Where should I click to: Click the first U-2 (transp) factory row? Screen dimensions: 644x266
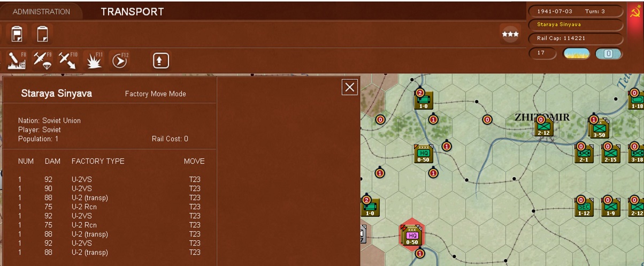point(109,197)
